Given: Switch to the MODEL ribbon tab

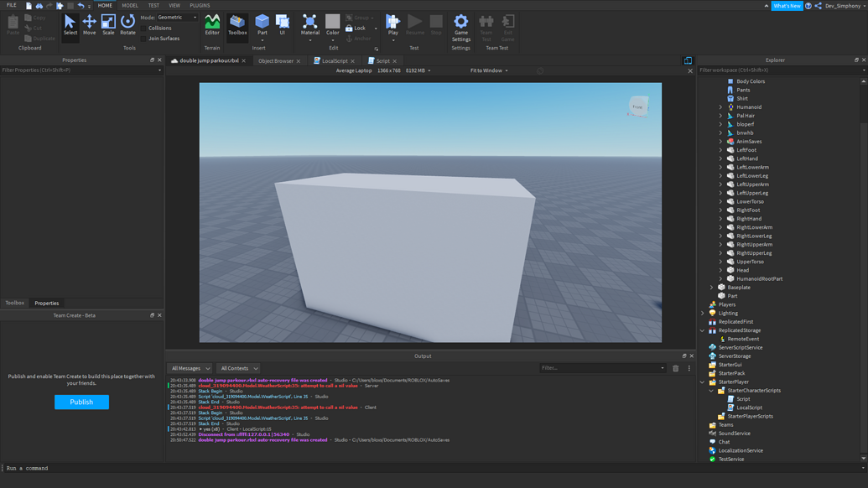Looking at the screenshot, I should [130, 6].
